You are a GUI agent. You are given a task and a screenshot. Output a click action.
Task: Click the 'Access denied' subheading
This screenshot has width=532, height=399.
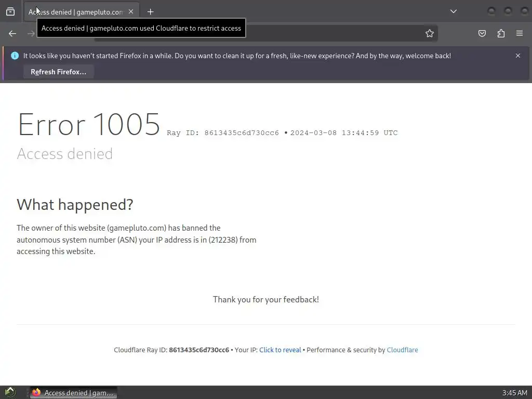pyautogui.click(x=65, y=154)
